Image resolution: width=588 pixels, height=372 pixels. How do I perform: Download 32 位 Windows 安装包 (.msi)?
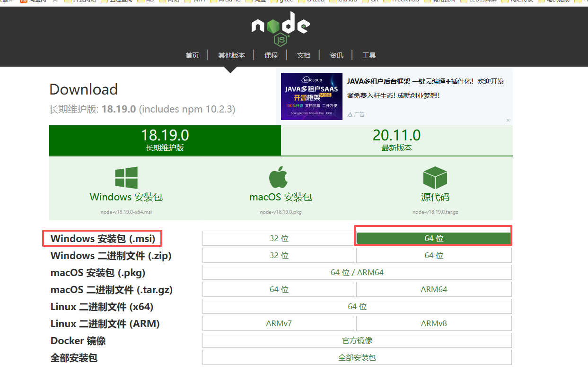click(x=279, y=238)
